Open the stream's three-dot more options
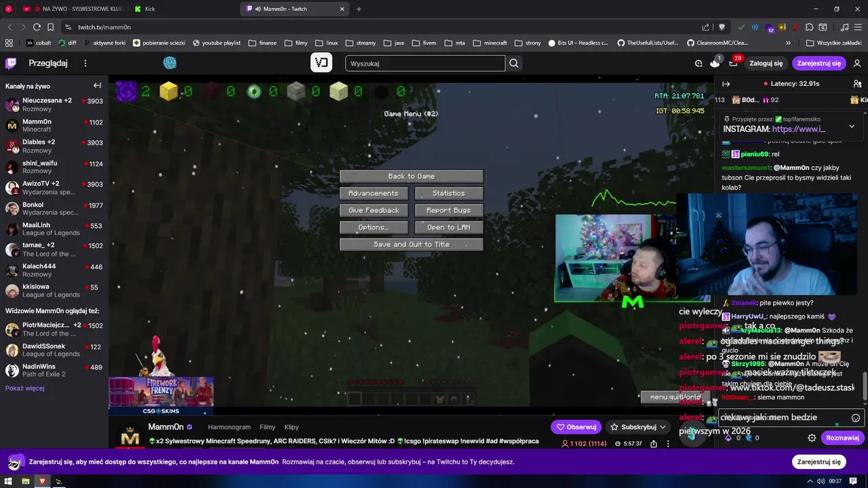 [668, 444]
